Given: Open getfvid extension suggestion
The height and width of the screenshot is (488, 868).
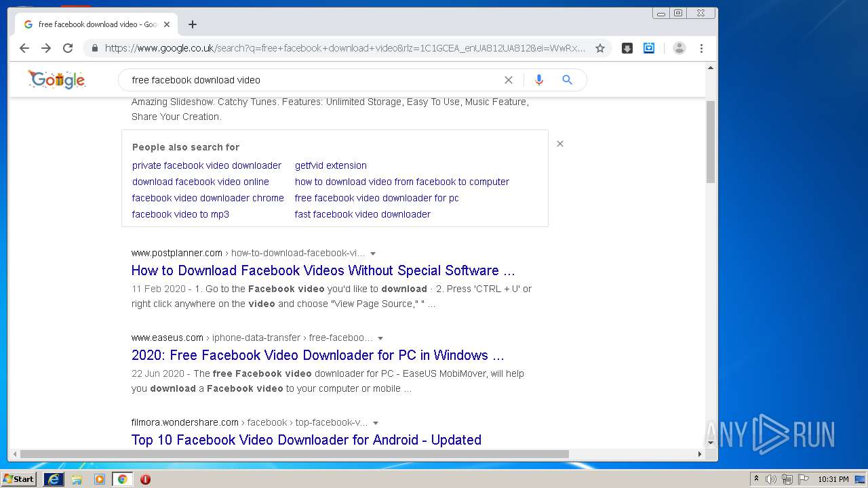Looking at the screenshot, I should [331, 165].
